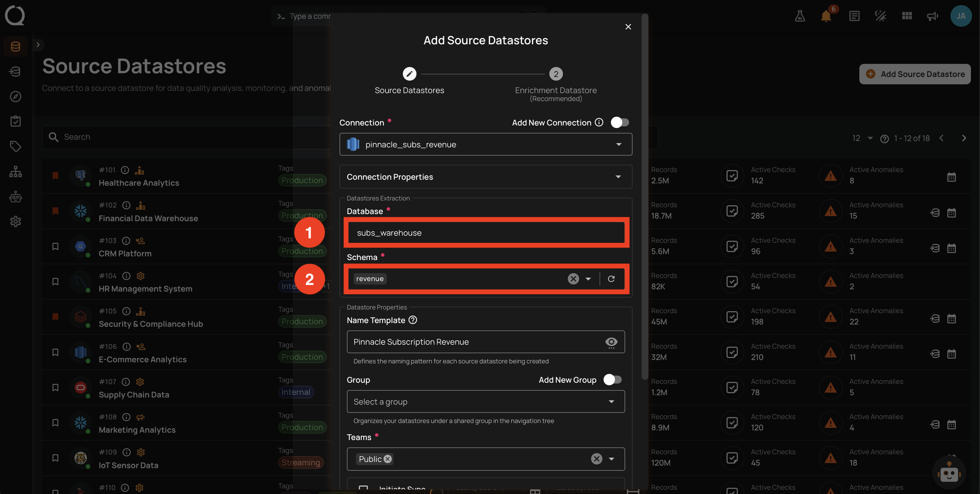Open the Checks clipboard sidebar icon

16,122
